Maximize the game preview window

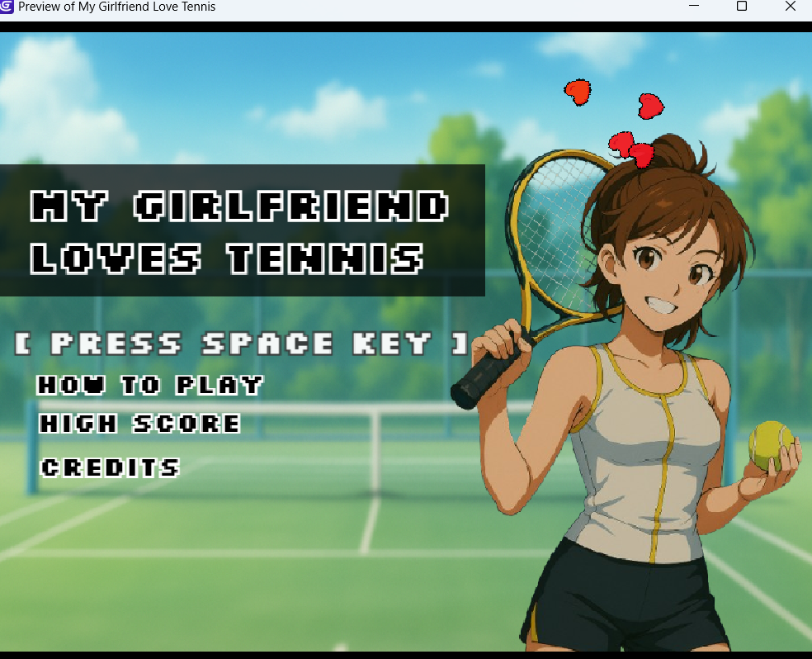(742, 7)
